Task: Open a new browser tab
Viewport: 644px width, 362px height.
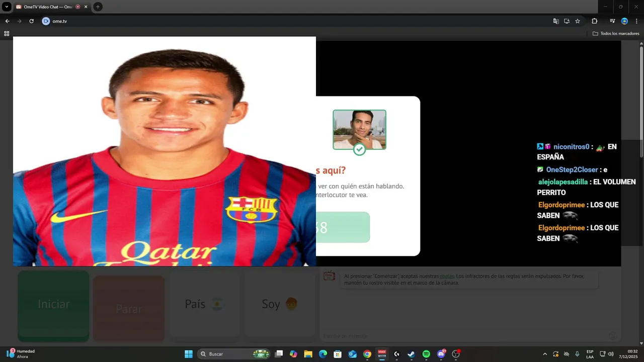Action: pos(98,7)
